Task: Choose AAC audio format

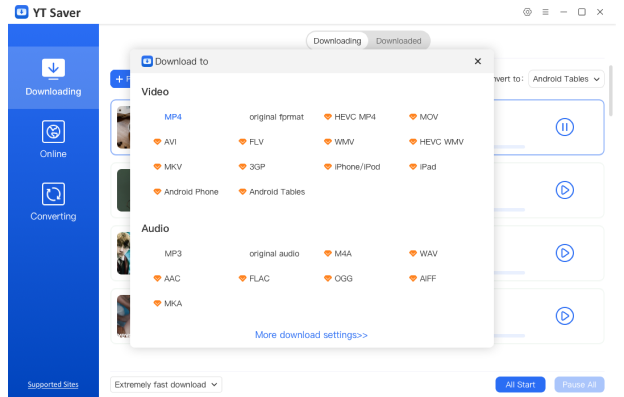Action: click(x=167, y=279)
